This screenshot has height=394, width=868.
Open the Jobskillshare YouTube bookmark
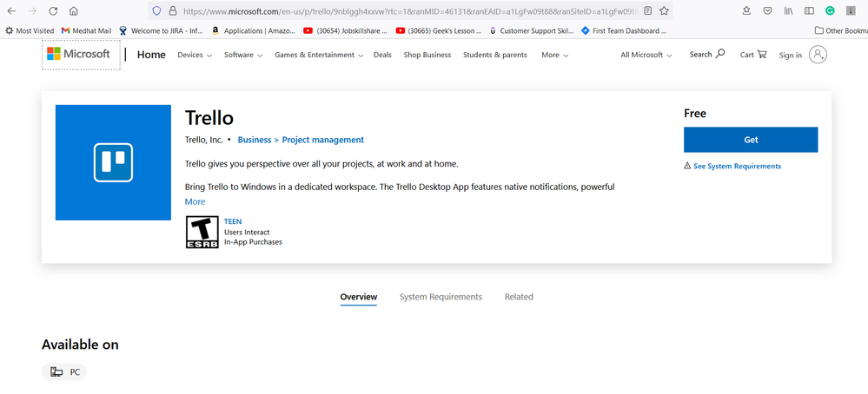click(346, 31)
